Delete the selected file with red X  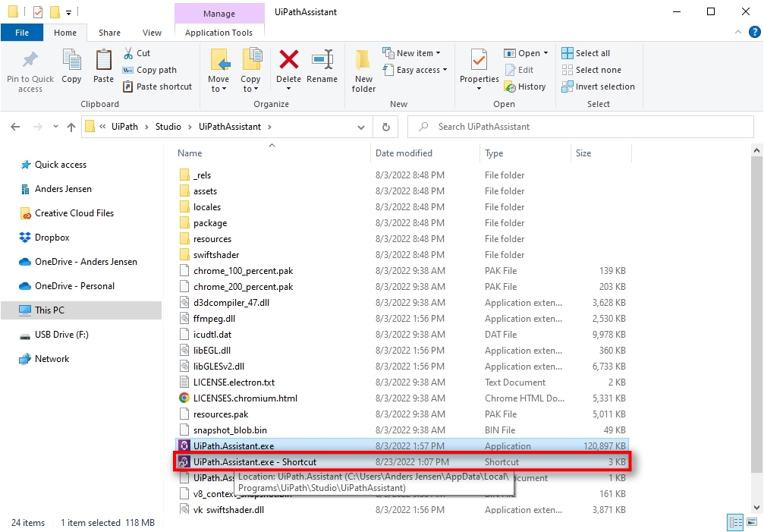coord(289,60)
